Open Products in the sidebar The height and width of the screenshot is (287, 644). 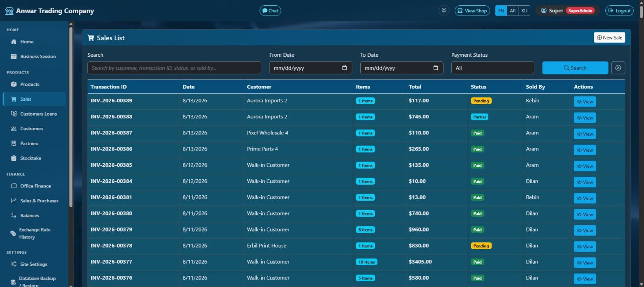[x=34, y=84]
